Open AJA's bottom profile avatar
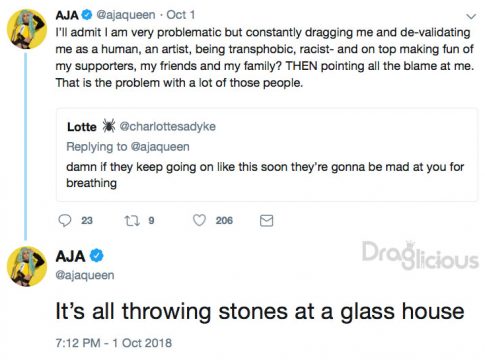 (x=27, y=266)
